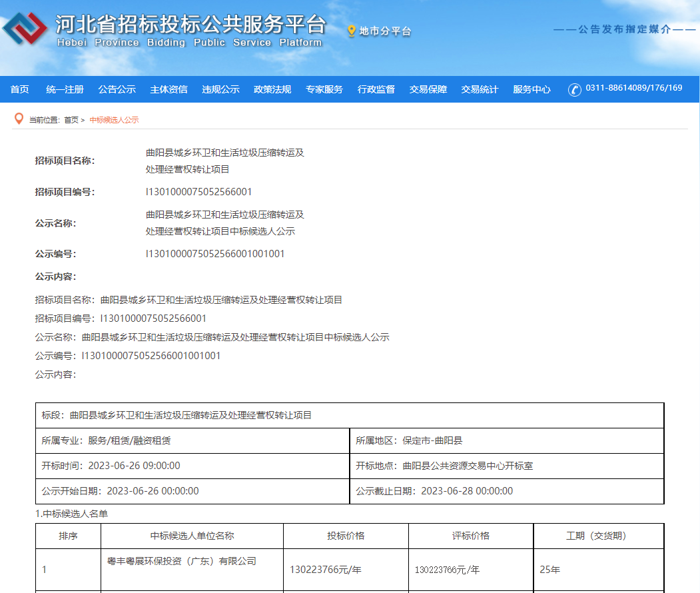Click the hotline number 0311-88614089/176/169

point(633,88)
